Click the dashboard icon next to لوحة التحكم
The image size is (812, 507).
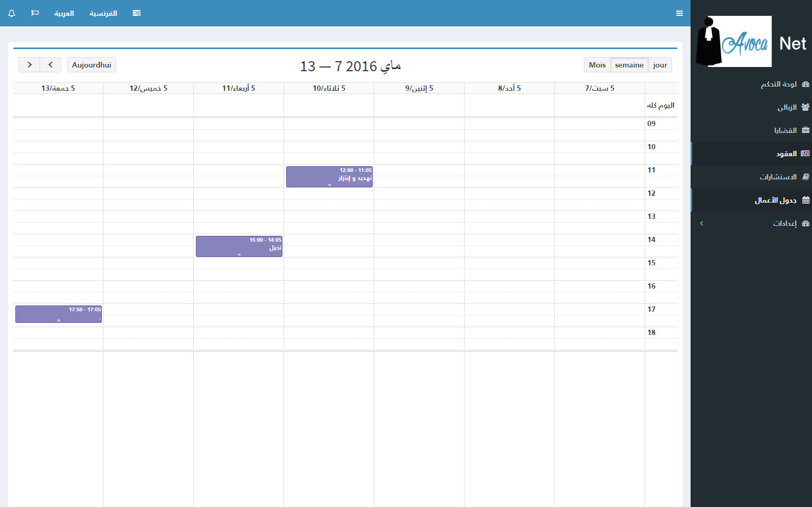(805, 84)
